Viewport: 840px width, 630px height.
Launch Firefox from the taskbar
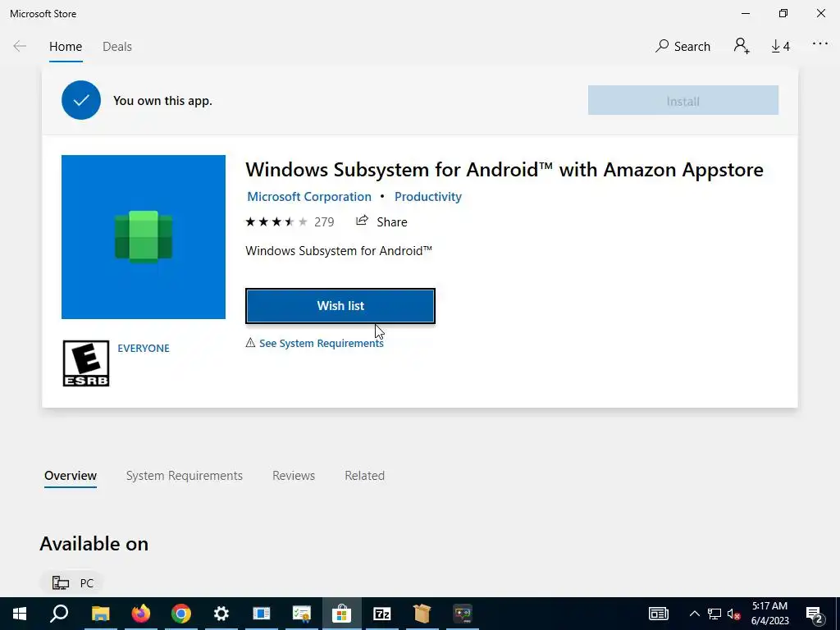(141, 614)
